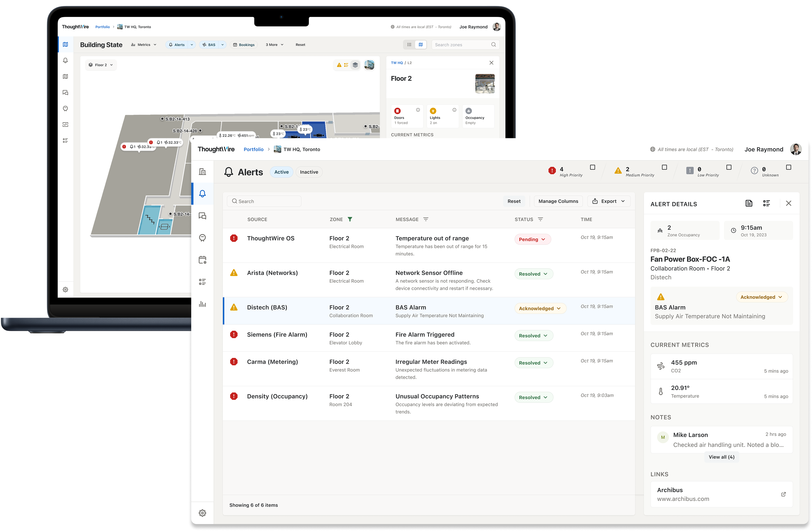
Task: Expand the Metrics dropdown in Building State
Action: [x=144, y=44]
